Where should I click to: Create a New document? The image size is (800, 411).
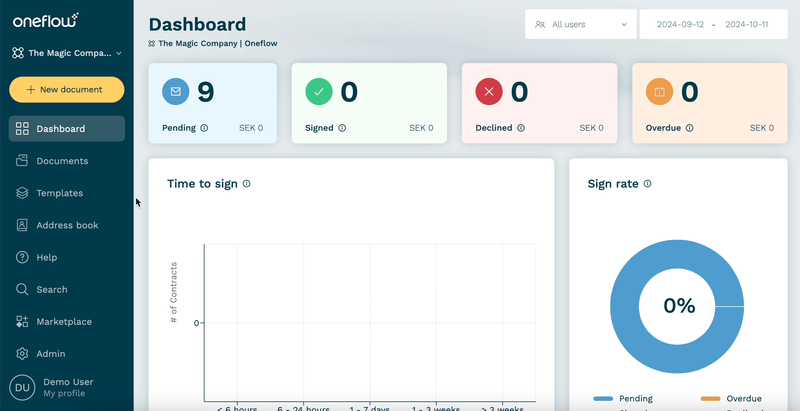click(67, 90)
